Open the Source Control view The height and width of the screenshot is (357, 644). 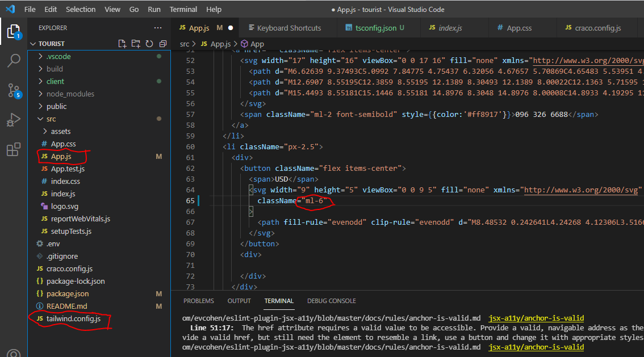(14, 90)
